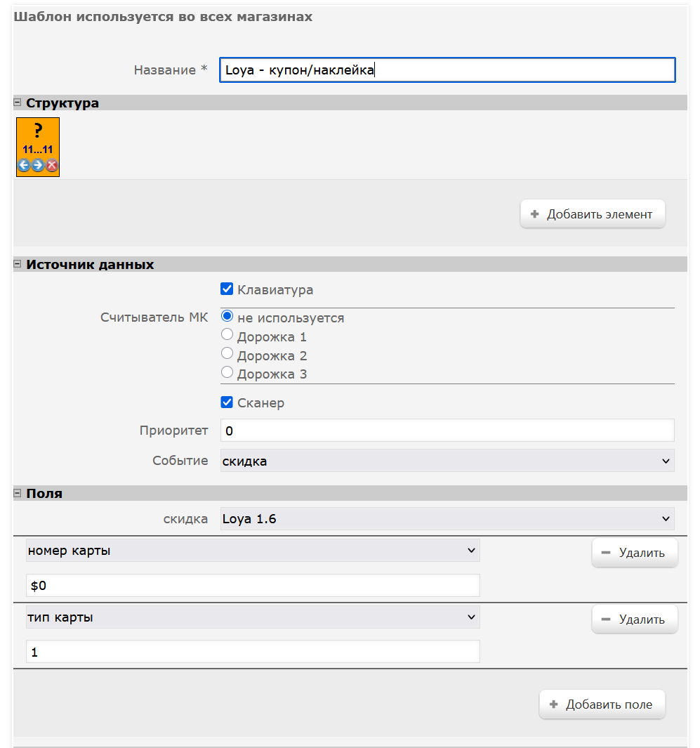Image resolution: width=700 pixels, height=748 pixels.
Task: Select the Дорожка 1 radio button
Action: coord(227,335)
